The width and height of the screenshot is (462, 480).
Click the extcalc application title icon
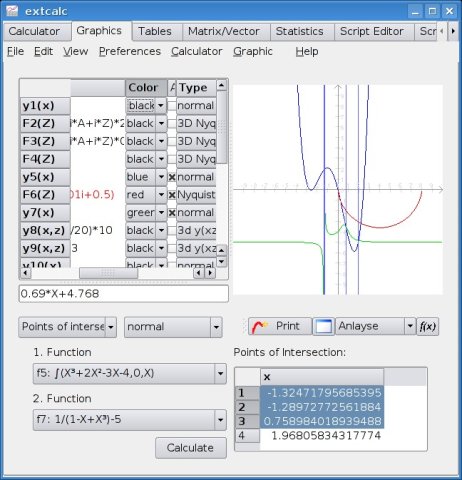click(x=12, y=11)
